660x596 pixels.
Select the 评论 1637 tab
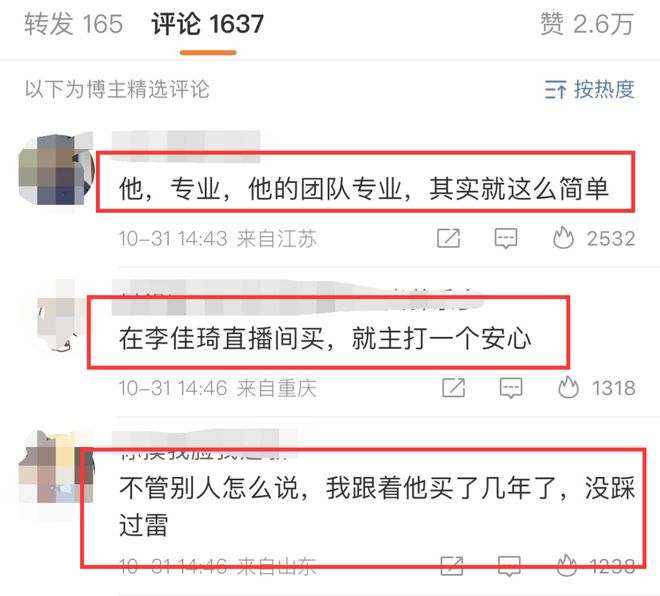point(208,24)
